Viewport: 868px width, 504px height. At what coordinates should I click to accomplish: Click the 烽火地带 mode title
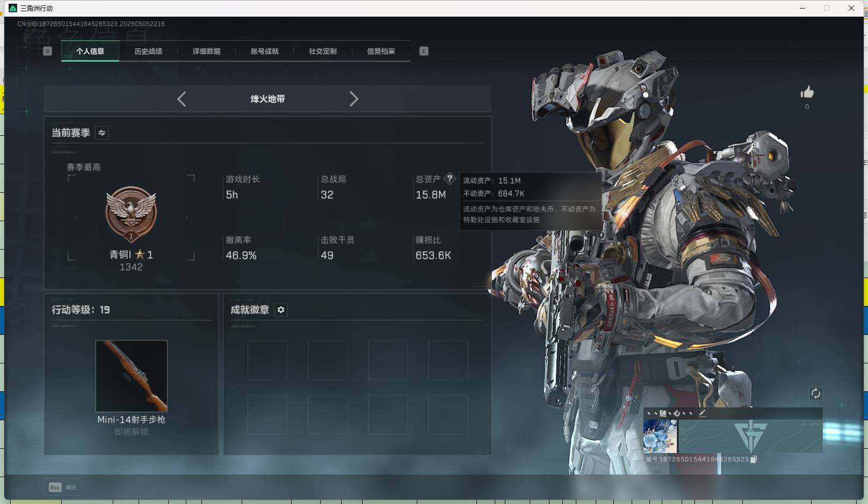point(267,99)
